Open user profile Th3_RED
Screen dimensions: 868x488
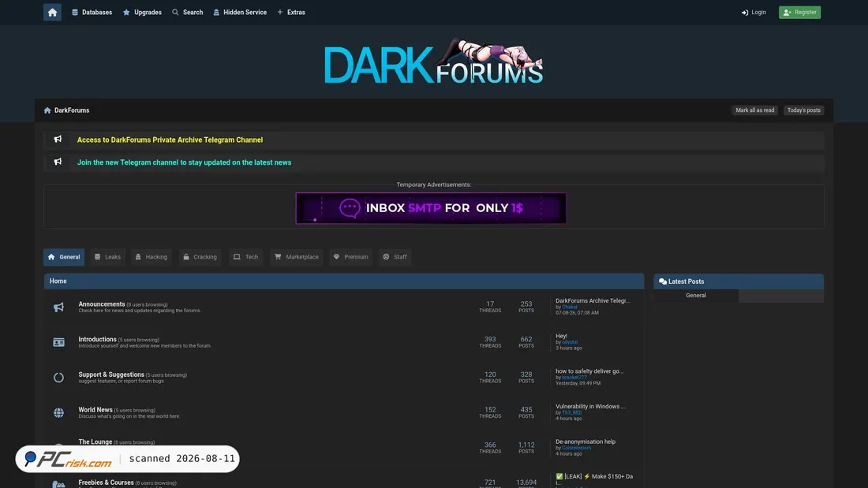(x=572, y=413)
